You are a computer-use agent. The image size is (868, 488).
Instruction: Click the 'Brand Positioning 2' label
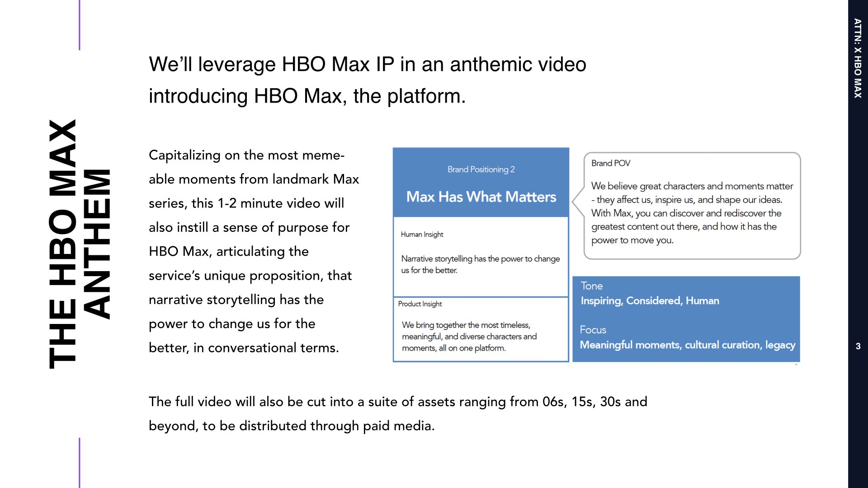pos(481,169)
